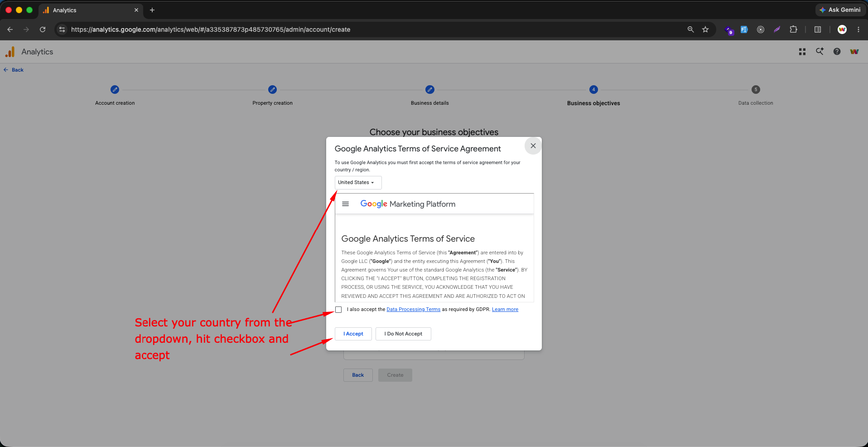Open the Learn more link
This screenshot has height=447, width=868.
pos(505,309)
